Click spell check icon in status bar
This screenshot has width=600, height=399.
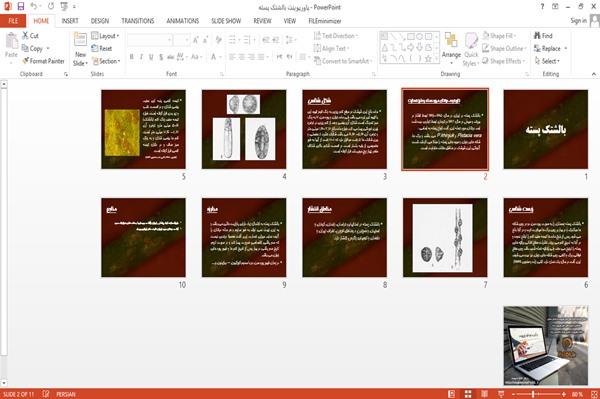[46, 394]
